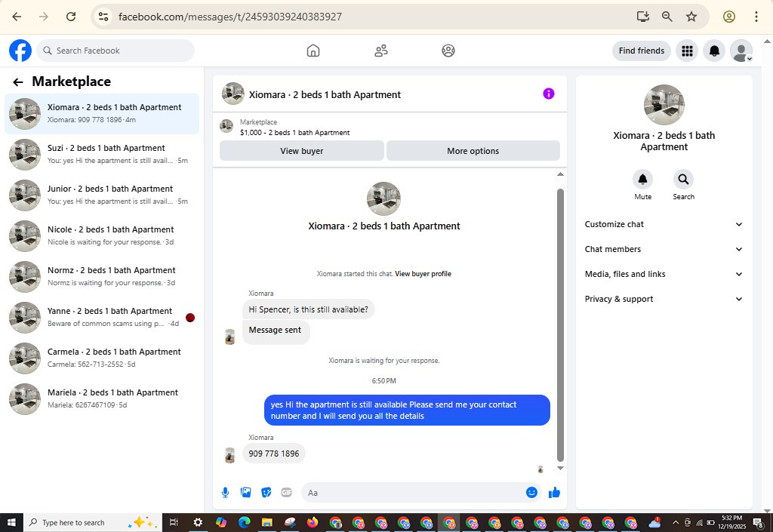Click the browser address bar URL

pos(230,17)
